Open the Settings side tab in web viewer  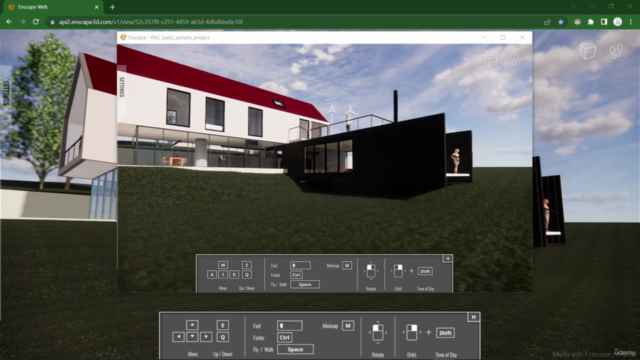[x=5, y=92]
